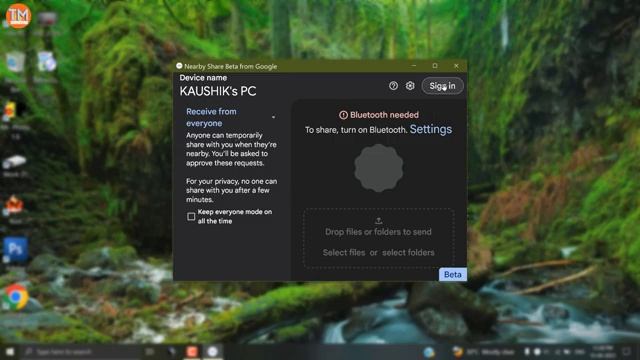Viewport: 640px width, 360px height.
Task: Select the Photoshop desktop shortcut
Action: (x=16, y=249)
